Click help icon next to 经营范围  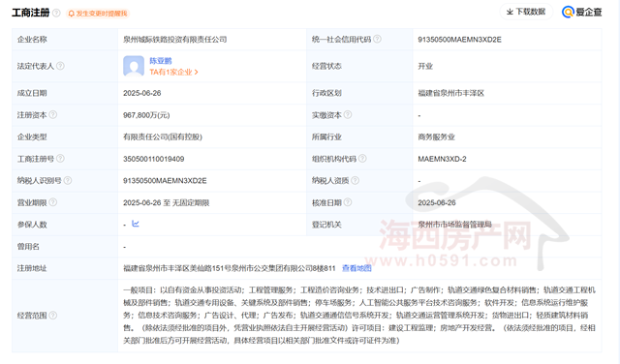tap(52, 315)
